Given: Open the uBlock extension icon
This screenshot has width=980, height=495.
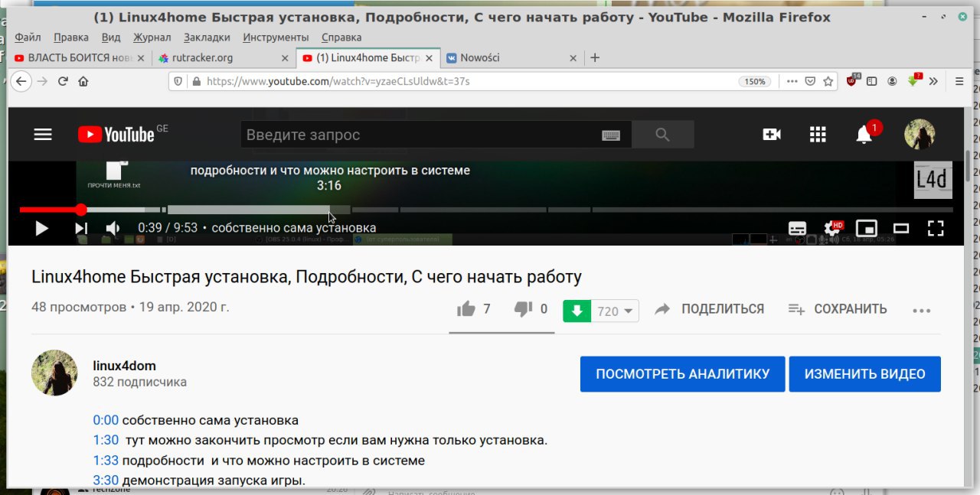Looking at the screenshot, I should [x=854, y=80].
